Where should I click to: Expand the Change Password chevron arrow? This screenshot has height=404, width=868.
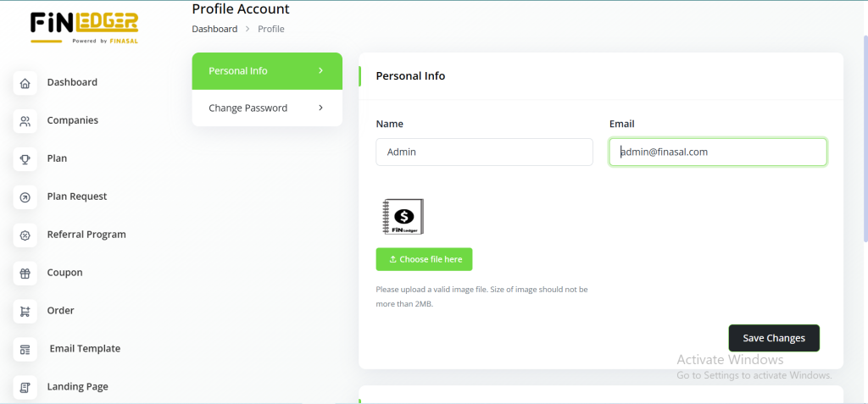320,108
